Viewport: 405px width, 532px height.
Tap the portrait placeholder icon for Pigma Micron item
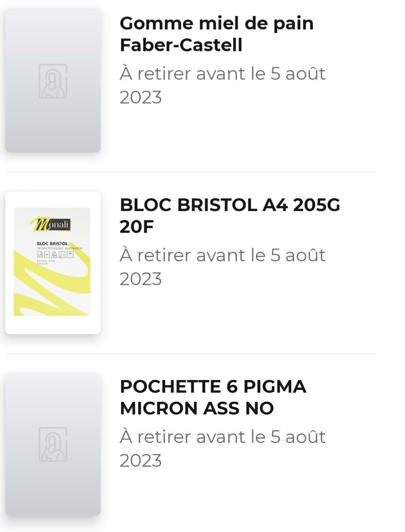click(53, 444)
